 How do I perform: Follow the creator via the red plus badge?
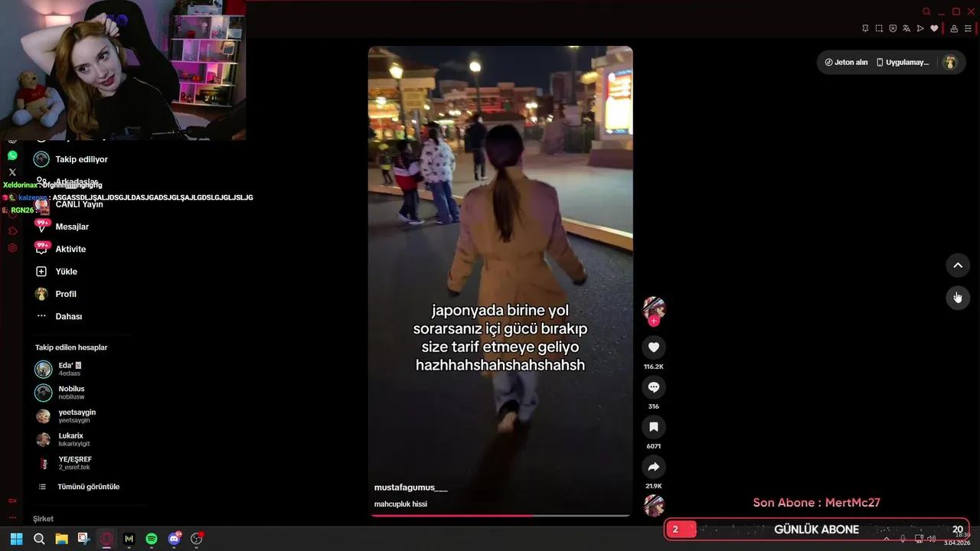654,321
